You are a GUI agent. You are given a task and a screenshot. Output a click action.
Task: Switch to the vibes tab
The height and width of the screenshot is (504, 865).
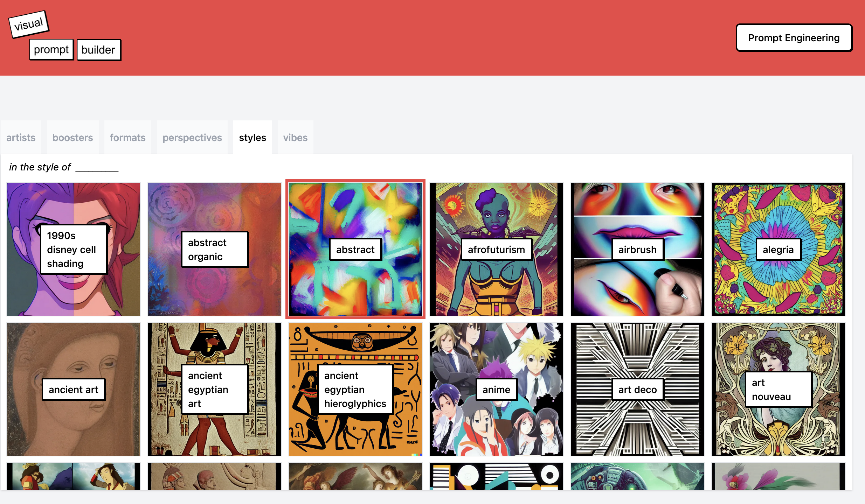pos(295,138)
